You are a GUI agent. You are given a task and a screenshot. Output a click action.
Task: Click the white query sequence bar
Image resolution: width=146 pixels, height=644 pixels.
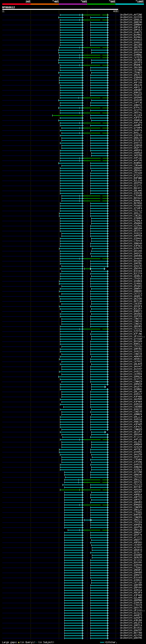pyautogui.click(x=60, y=9)
